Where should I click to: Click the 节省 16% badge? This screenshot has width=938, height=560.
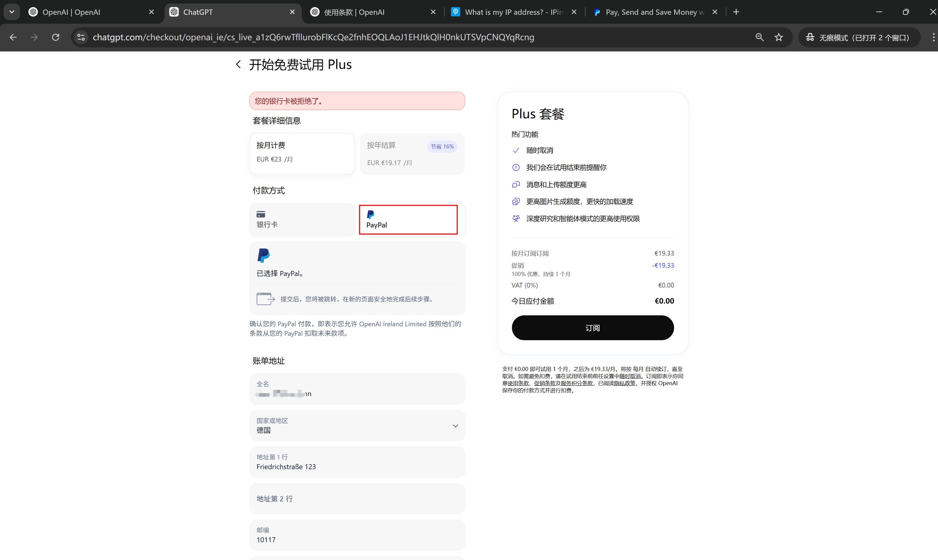click(x=442, y=146)
